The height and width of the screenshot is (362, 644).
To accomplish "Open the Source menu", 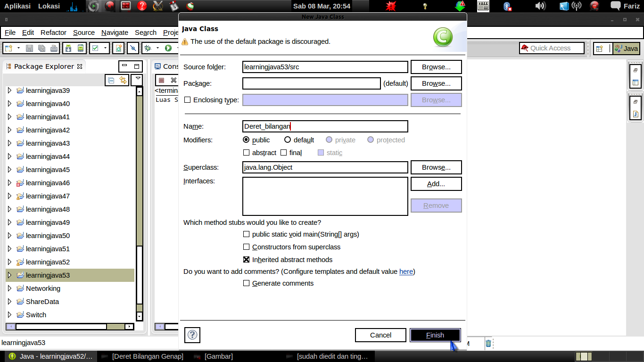I will [84, 33].
